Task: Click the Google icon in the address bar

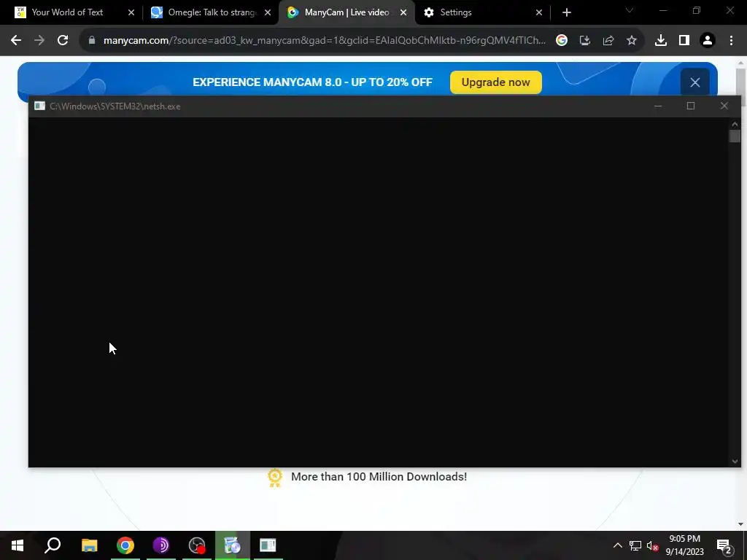Action: tap(562, 41)
